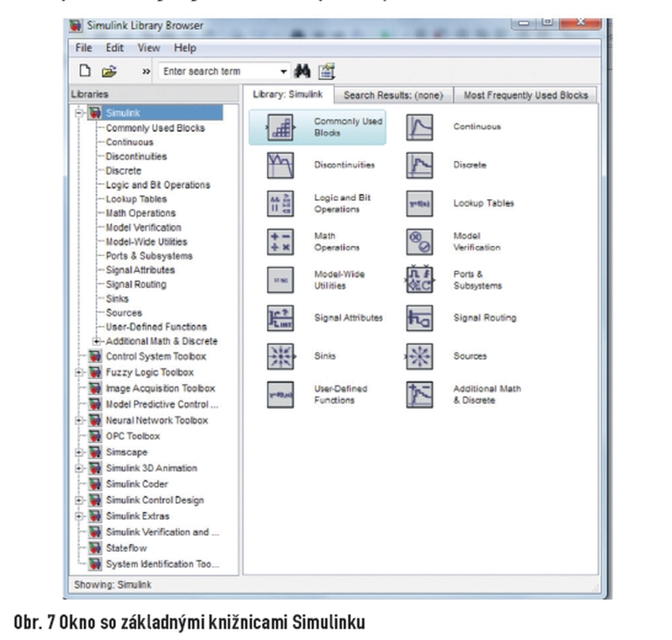Open the Help menu
The height and width of the screenshot is (640, 672).
pyautogui.click(x=185, y=48)
